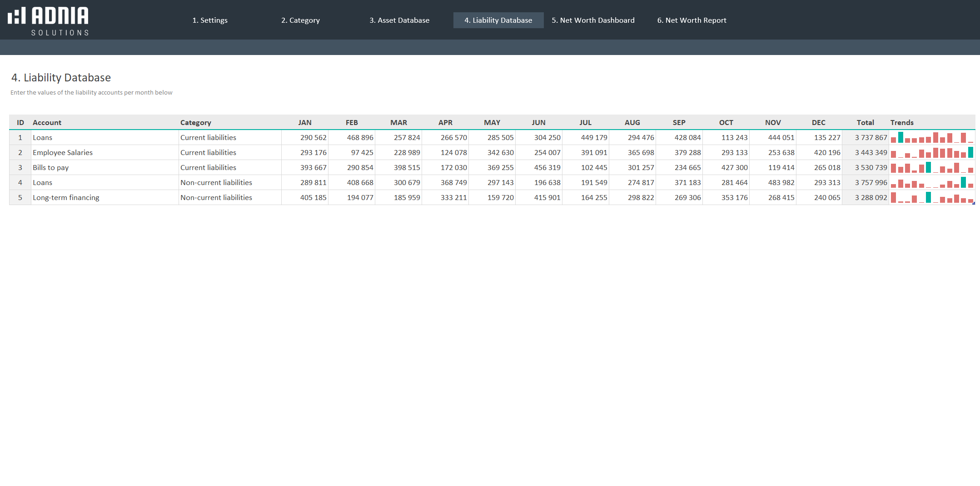Screen dimensions: 980x486
Task: Open 5. Net Worth Dashboard
Action: click(x=593, y=20)
